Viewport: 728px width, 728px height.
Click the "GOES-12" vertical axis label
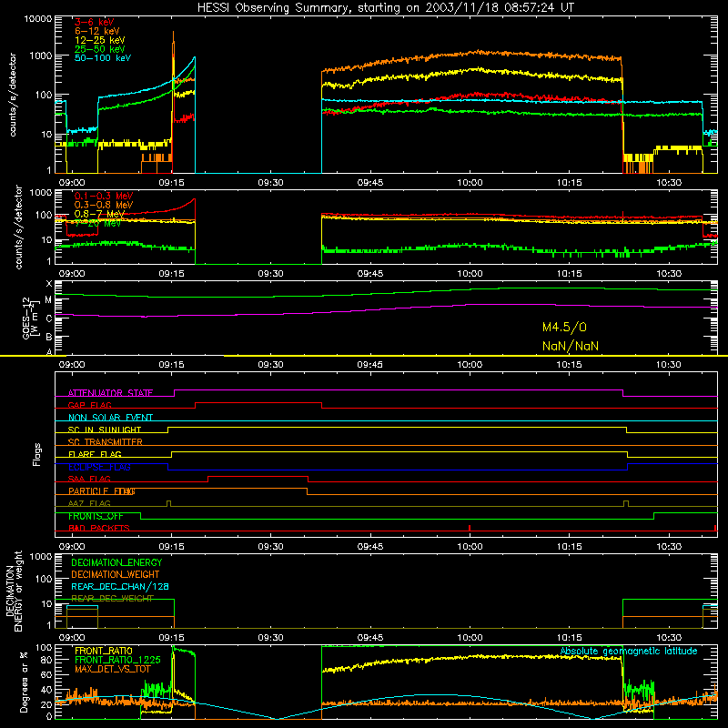click(x=26, y=318)
